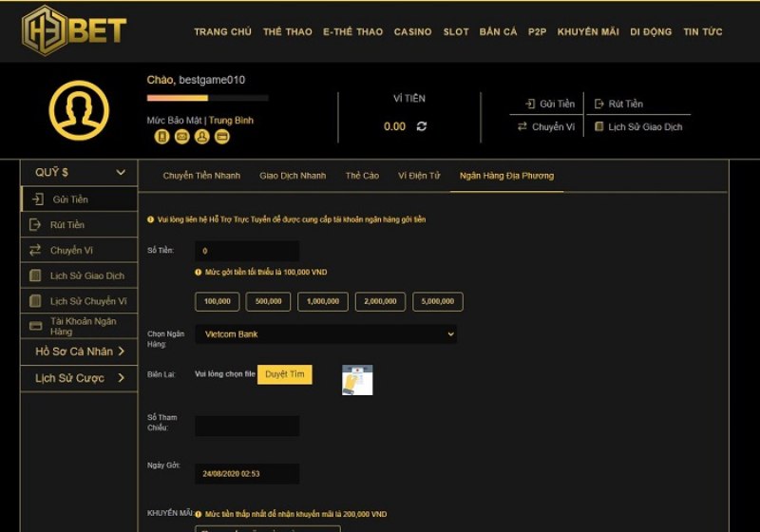
Task: Open the DI ĐỘNG menu
Action: [651, 32]
